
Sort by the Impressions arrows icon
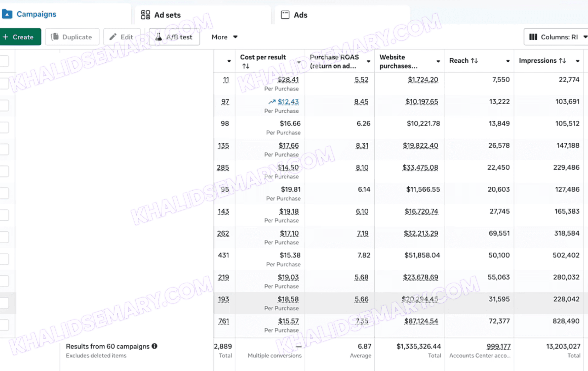pos(563,61)
